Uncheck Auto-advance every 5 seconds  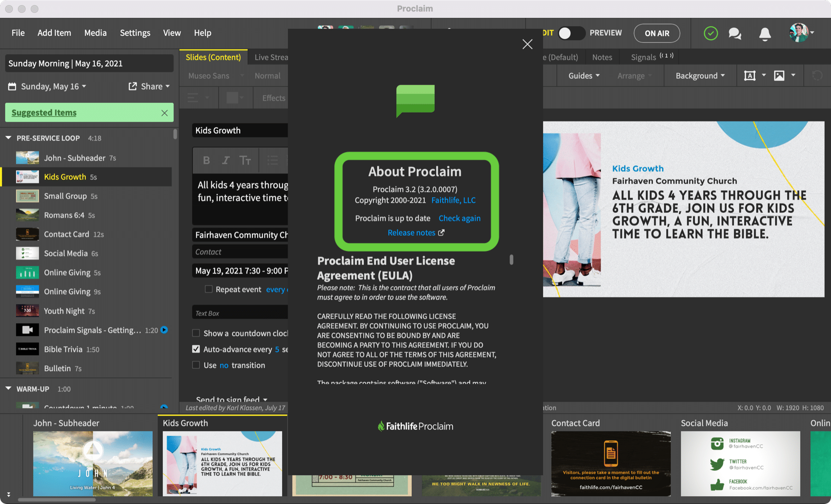(196, 349)
